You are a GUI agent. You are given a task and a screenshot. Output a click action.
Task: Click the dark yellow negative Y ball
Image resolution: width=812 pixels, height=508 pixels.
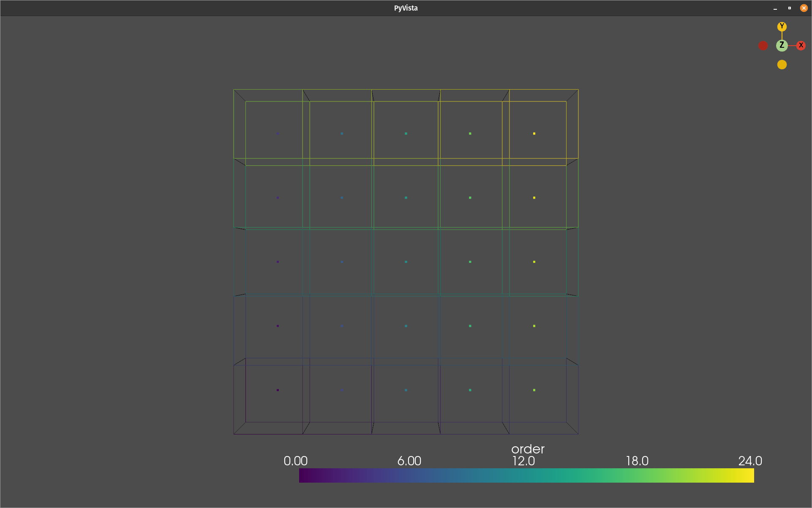[782, 64]
